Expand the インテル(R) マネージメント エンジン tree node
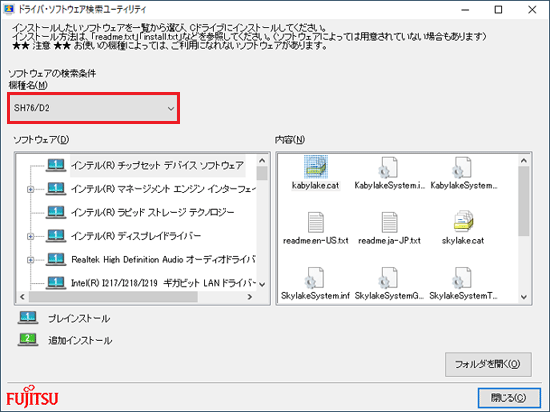 click(31, 189)
